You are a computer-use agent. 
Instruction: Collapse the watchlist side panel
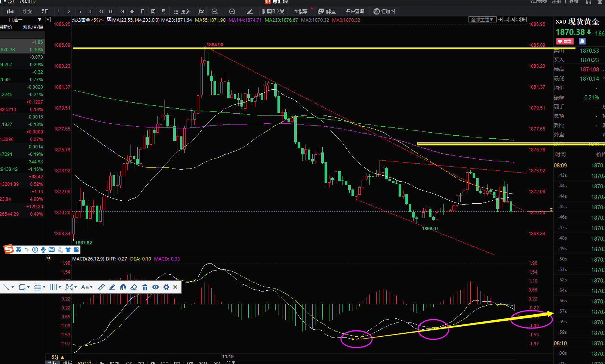pos(48,19)
